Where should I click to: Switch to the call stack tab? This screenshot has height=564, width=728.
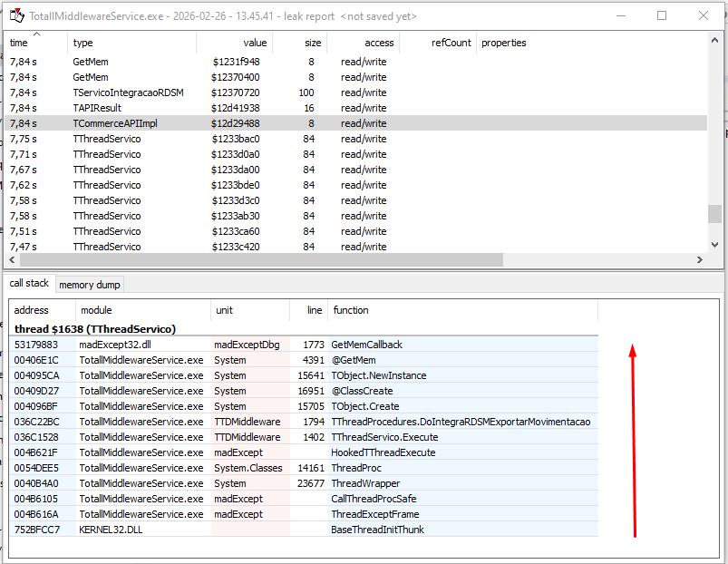click(x=29, y=283)
